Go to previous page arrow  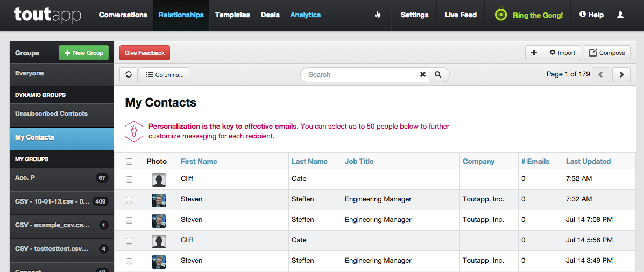601,75
